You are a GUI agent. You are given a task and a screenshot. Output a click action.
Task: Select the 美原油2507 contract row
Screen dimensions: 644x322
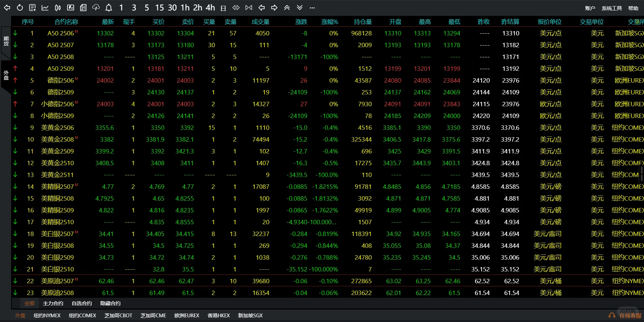click(x=328, y=281)
